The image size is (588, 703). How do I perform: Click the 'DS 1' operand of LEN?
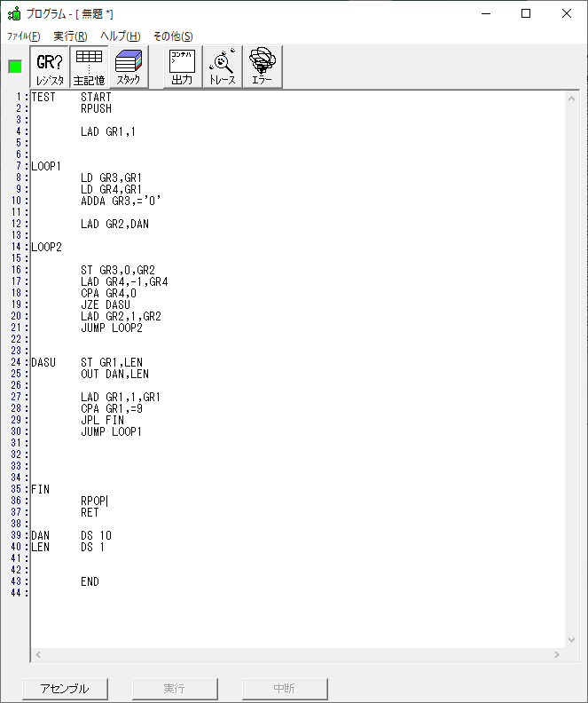(x=93, y=548)
